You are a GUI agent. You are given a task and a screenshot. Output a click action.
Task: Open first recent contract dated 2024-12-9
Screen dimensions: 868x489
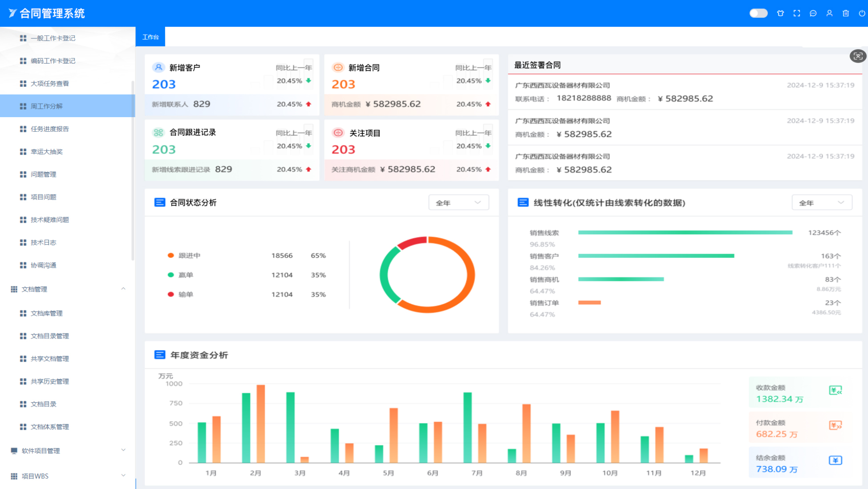(685, 92)
